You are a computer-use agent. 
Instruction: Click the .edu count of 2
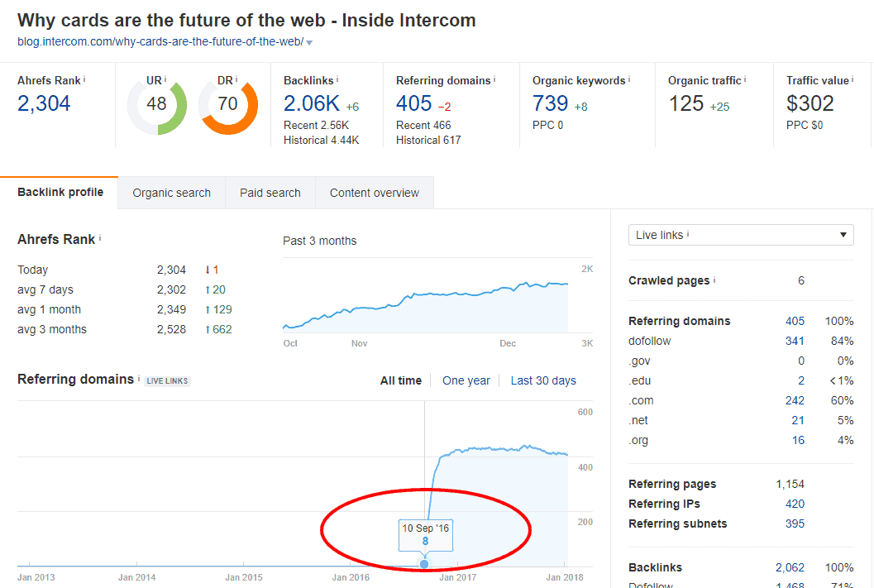point(801,380)
